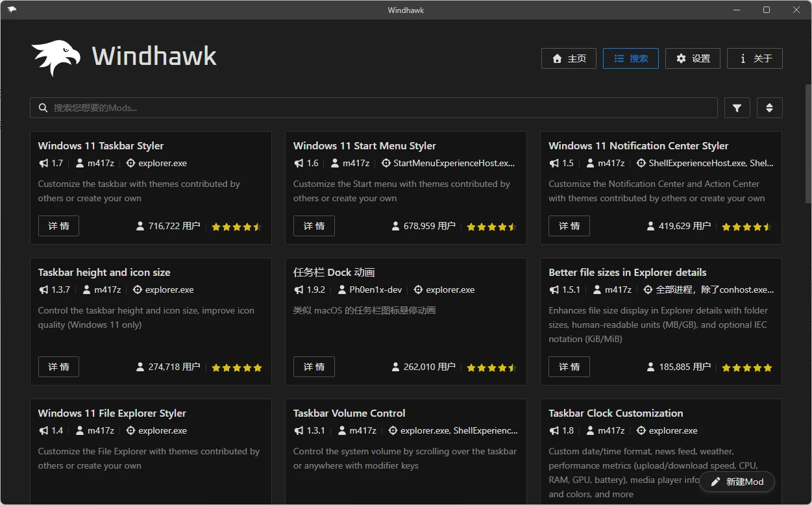Click the search magnifier icon
The height and width of the screenshot is (505, 812).
click(x=43, y=108)
